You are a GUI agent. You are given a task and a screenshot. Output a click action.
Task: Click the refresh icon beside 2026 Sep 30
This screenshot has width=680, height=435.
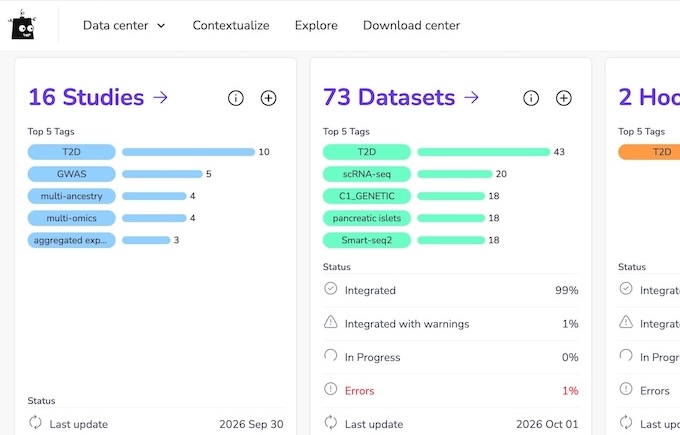35,422
